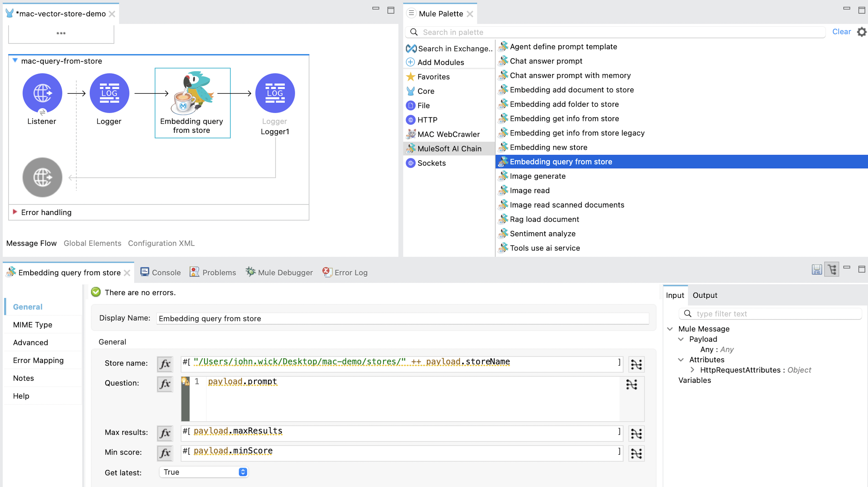Open the Problems tab
Viewport: 868px width, 487px height.
pos(213,273)
